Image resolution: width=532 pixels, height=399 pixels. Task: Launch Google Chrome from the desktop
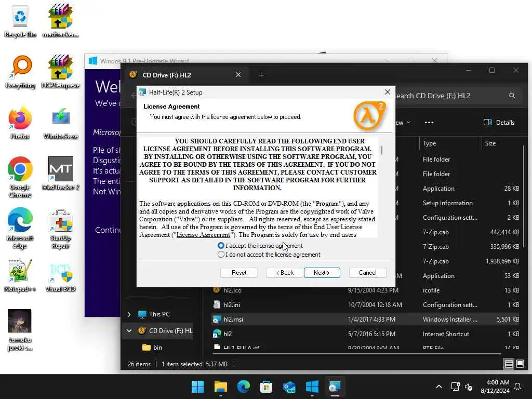click(20, 177)
